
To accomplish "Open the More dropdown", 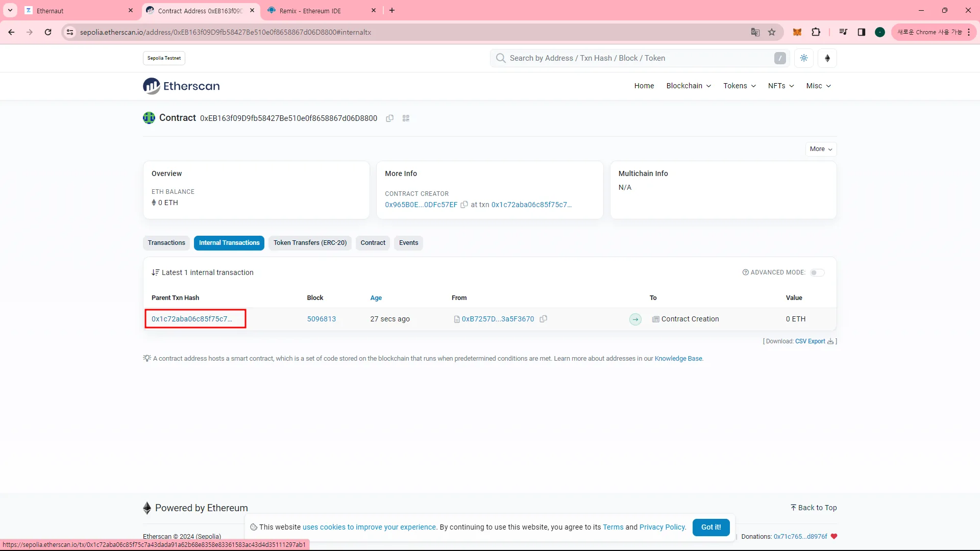I will pos(821,149).
